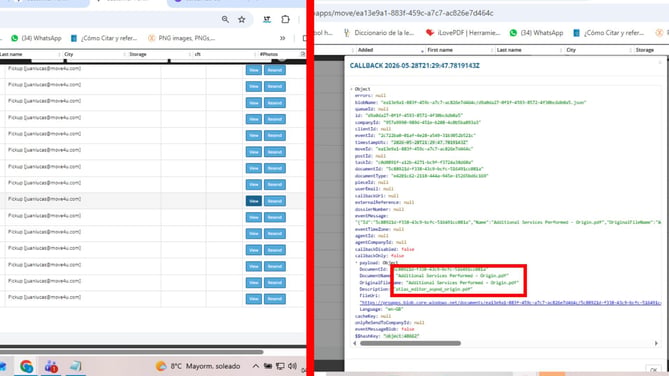Click the Resend button in first row

(x=274, y=70)
